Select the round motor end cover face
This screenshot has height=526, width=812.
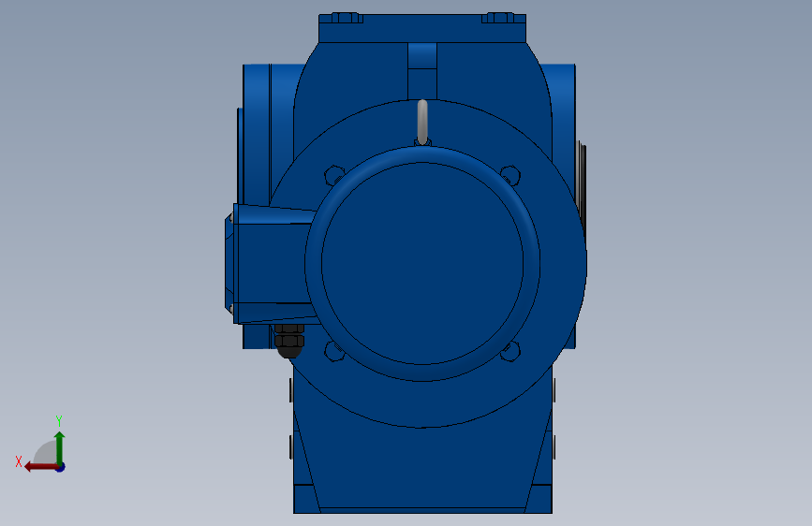[422, 263]
